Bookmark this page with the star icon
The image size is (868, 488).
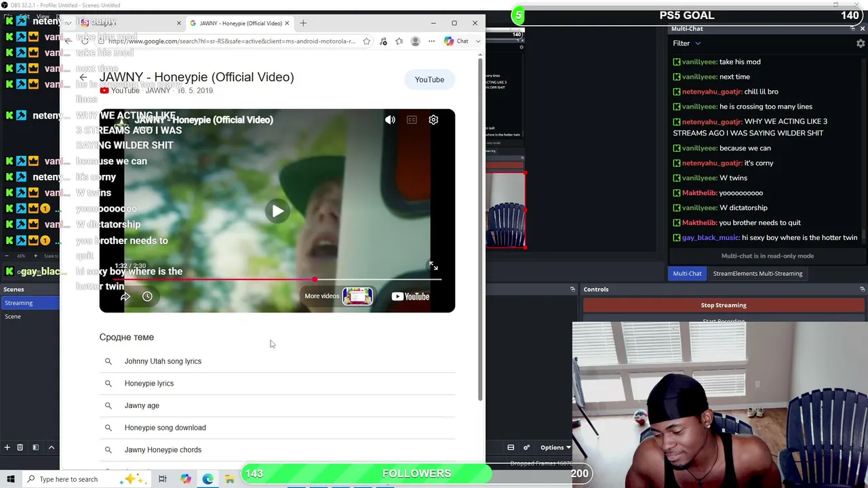[367, 41]
